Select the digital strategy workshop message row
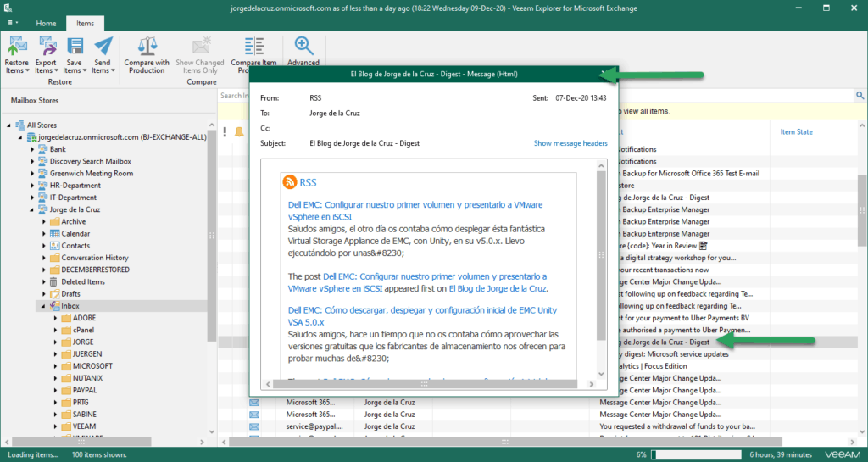 pos(677,258)
